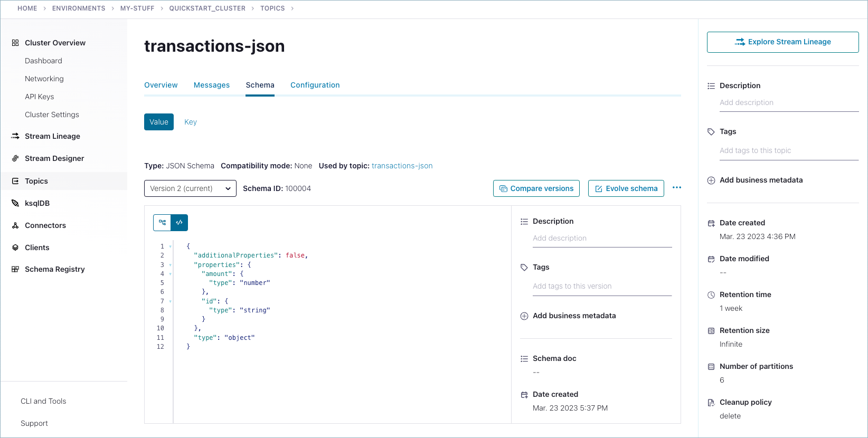This screenshot has height=438, width=868.
Task: Open the transactions-json topic link
Action: point(402,166)
